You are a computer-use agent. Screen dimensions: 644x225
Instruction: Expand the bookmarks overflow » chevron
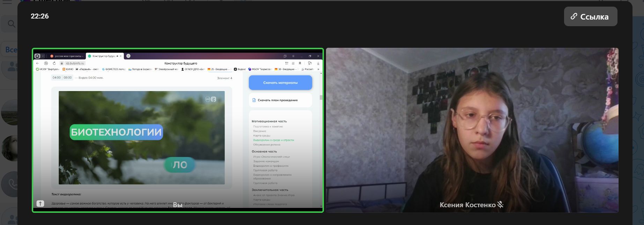point(318,69)
